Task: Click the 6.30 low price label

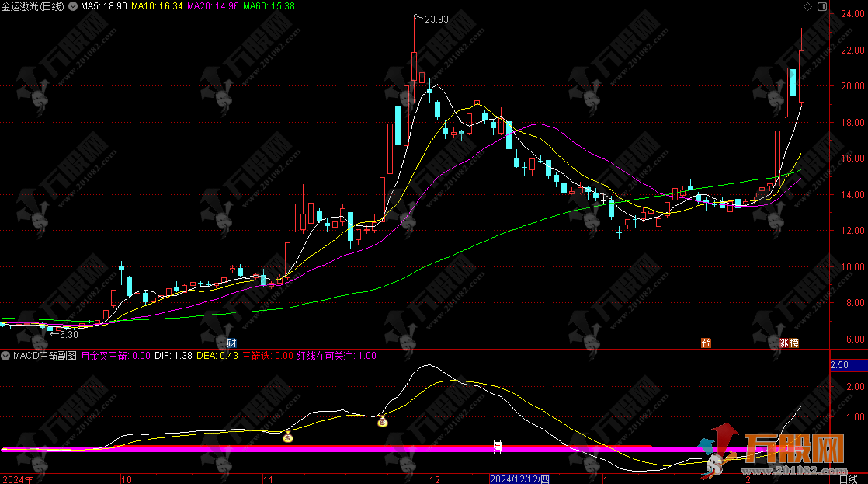Action: click(x=68, y=335)
